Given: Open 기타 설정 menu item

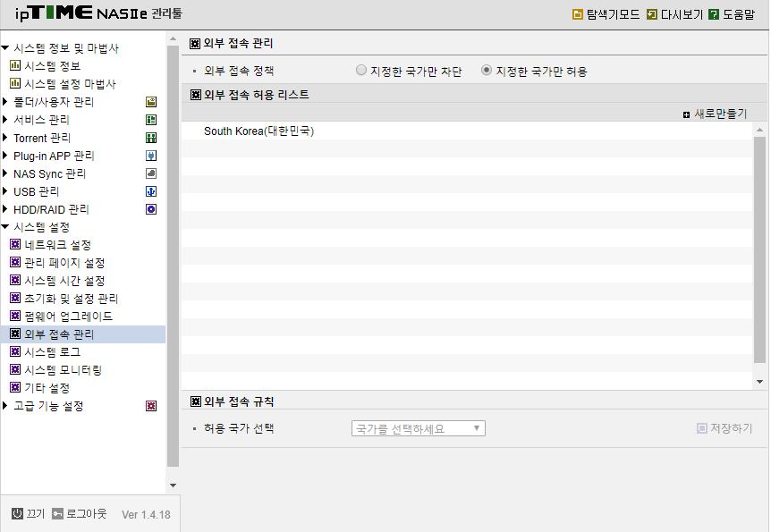Looking at the screenshot, I should tap(47, 388).
